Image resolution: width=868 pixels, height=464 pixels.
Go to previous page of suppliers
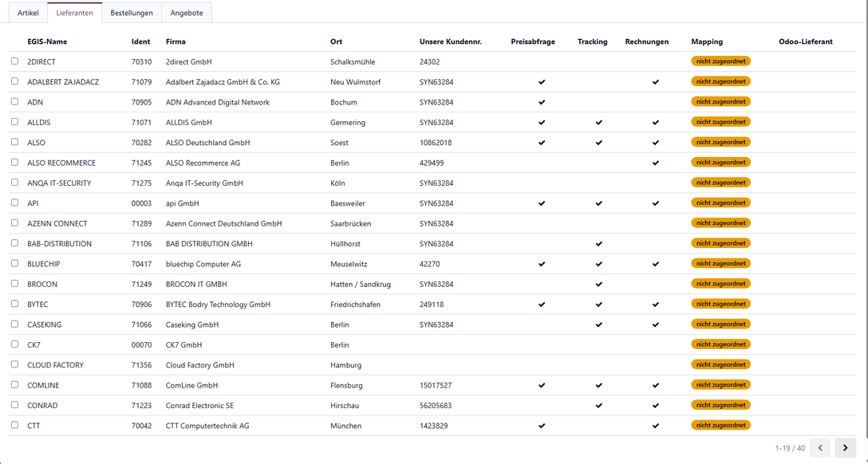(820, 448)
